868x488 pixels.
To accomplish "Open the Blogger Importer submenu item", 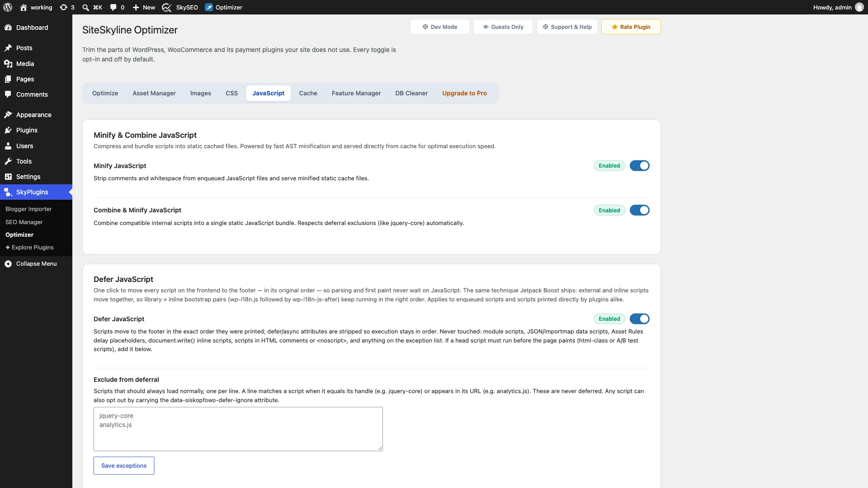I will coord(28,209).
